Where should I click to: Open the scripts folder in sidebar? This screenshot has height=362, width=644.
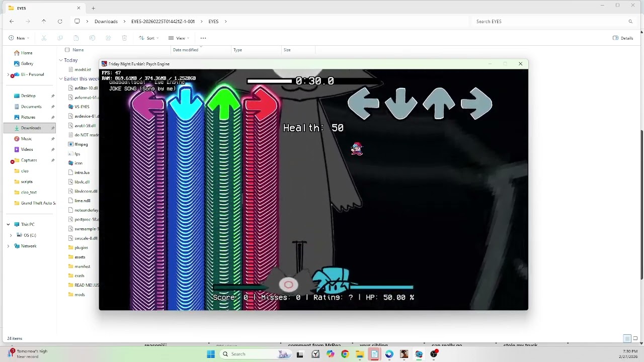[23, 182]
